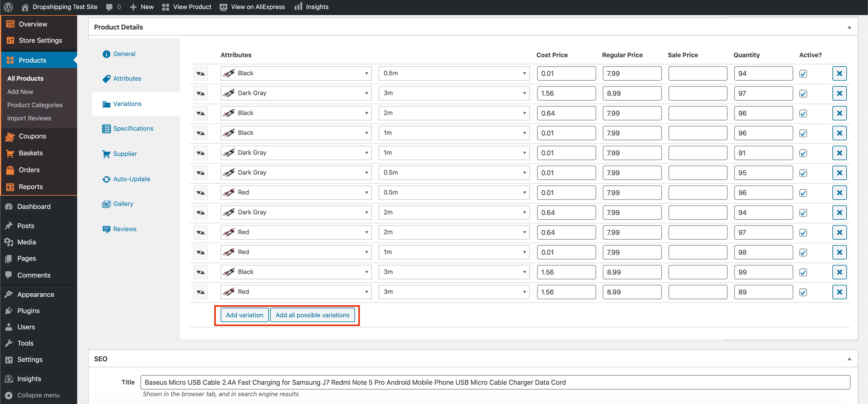The image size is (868, 404).
Task: Click the Store Settings sidebar icon
Action: (x=10, y=40)
